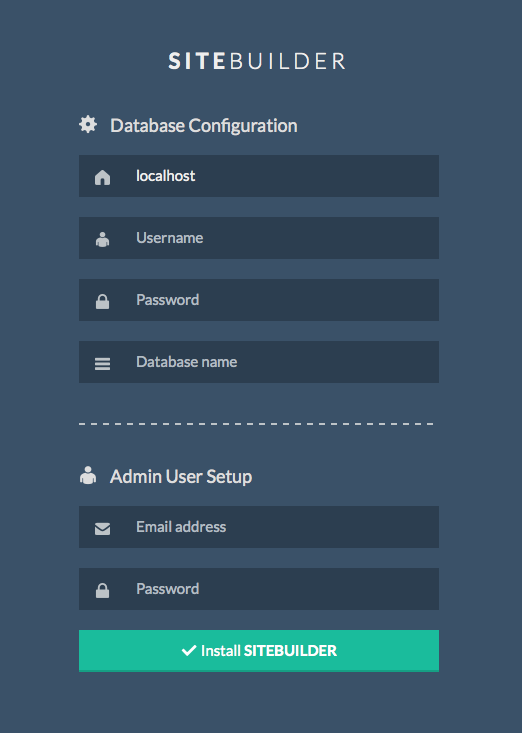Click the home icon in host field
The width and height of the screenshot is (522, 733).
102,177
